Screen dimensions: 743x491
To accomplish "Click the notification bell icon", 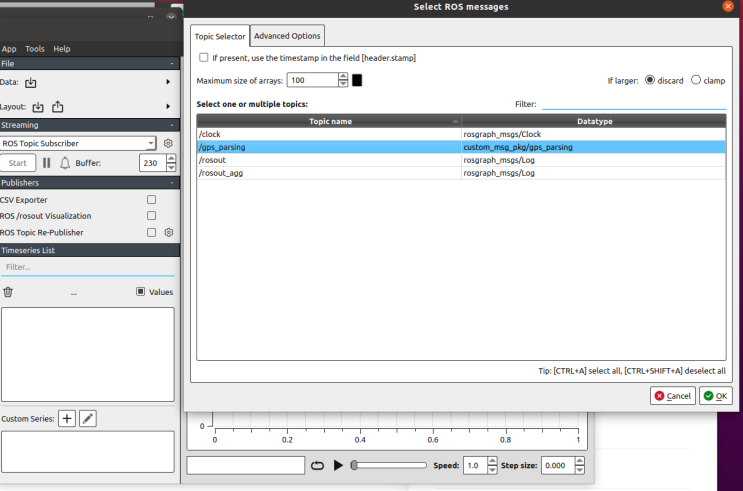I will (x=65, y=163).
